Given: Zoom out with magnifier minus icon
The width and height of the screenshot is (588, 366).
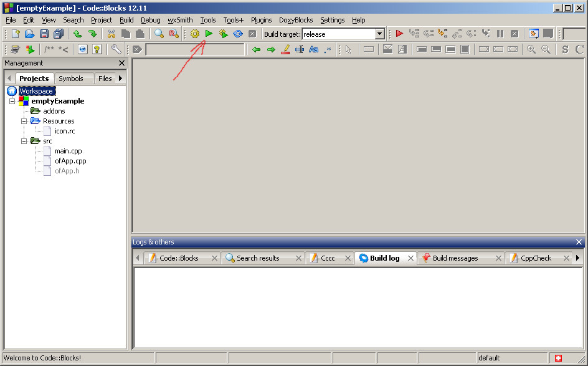Looking at the screenshot, I should (x=546, y=49).
